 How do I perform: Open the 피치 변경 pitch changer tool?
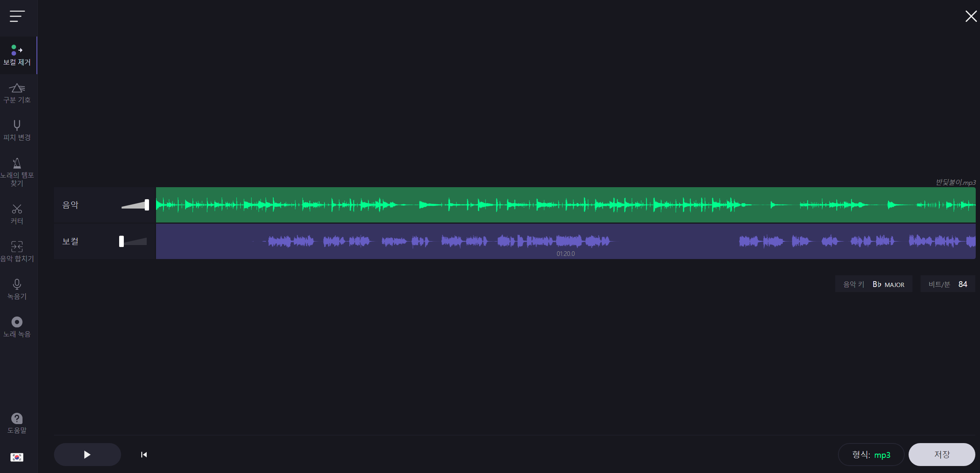click(17, 130)
